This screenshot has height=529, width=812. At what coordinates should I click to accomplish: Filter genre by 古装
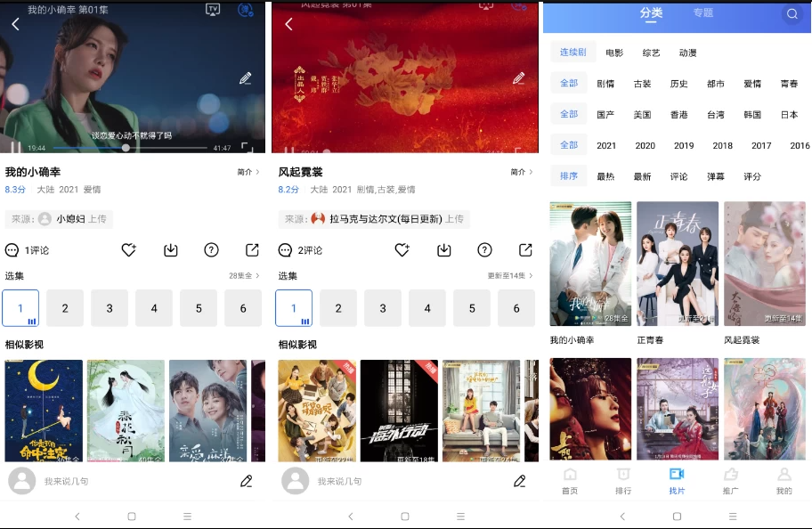click(642, 84)
